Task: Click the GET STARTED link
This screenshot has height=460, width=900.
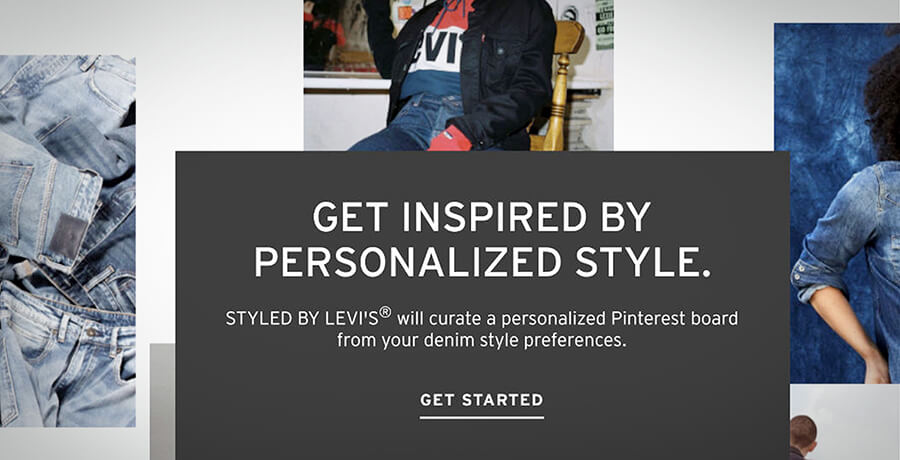Action: pos(482,400)
